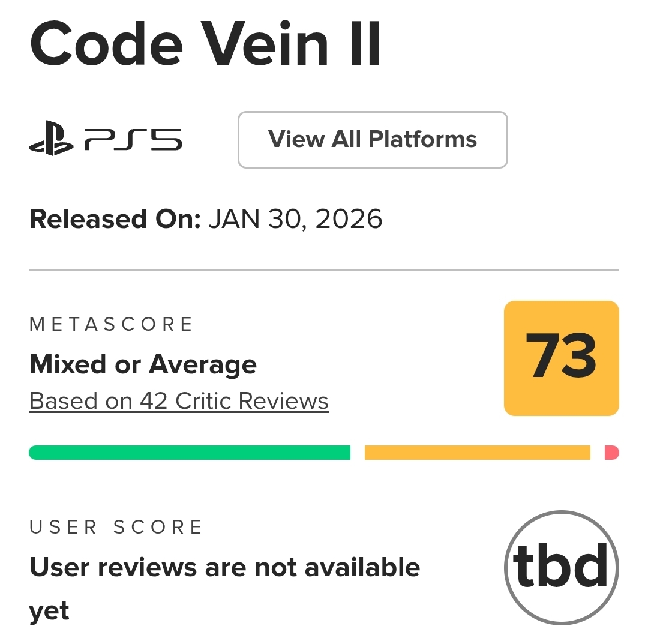Click the METASCORE section label
Screen dimensions: 648x644
click(111, 325)
